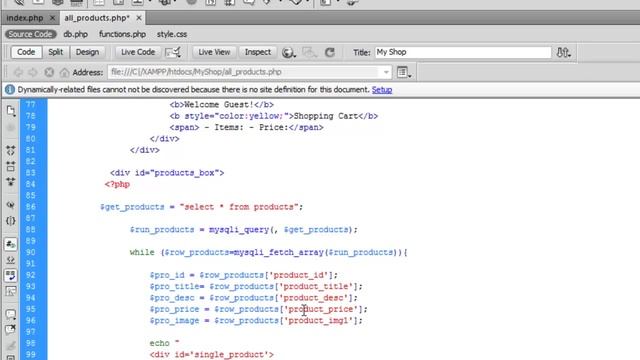Click line number 90 in the gutter
Screen dimensions: 640x360
[x=31, y=252]
